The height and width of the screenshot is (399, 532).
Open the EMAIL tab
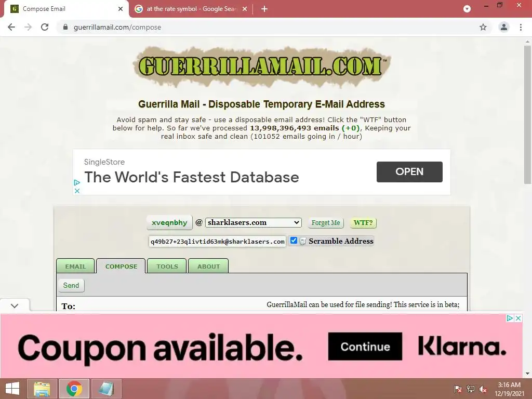click(x=75, y=267)
